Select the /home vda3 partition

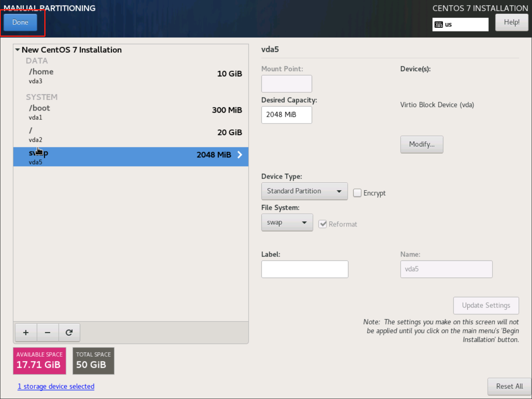pos(131,75)
